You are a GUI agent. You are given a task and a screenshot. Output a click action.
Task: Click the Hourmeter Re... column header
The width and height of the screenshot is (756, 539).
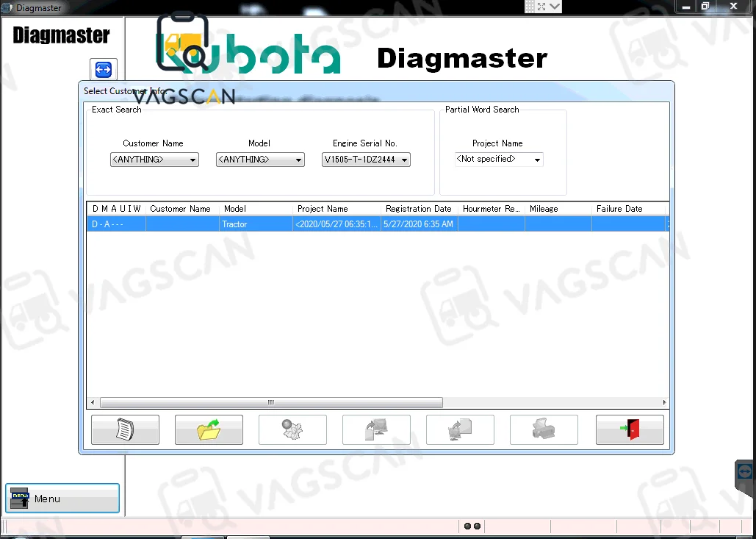(492, 208)
